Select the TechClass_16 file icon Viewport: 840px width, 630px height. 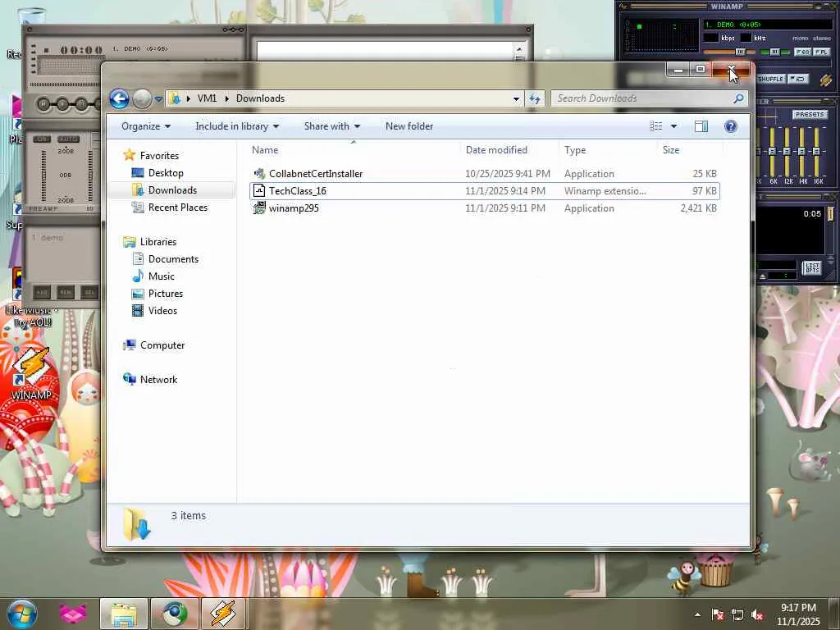click(259, 190)
